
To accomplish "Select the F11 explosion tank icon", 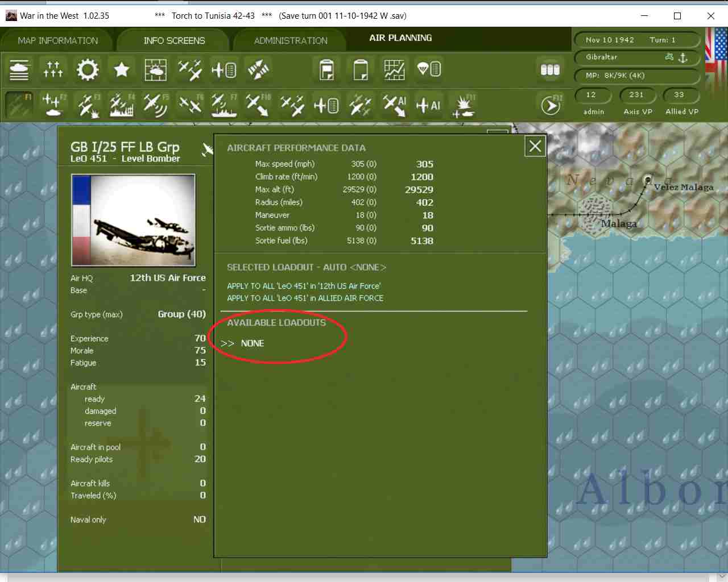I will (463, 106).
